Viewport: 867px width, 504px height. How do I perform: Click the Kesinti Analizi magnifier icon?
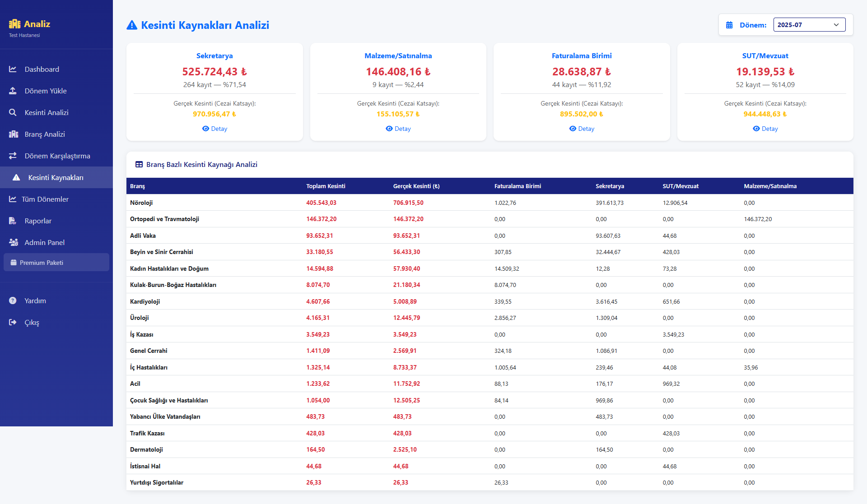click(13, 112)
